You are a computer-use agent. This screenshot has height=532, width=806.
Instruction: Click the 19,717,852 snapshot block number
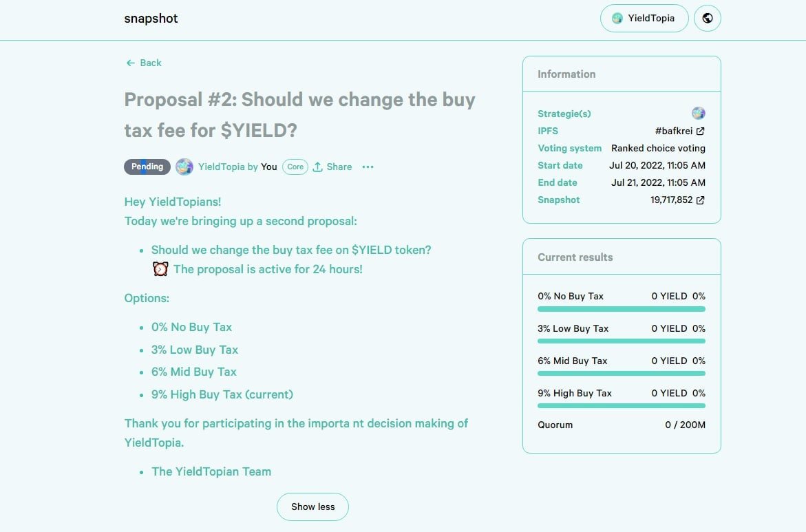coord(671,200)
